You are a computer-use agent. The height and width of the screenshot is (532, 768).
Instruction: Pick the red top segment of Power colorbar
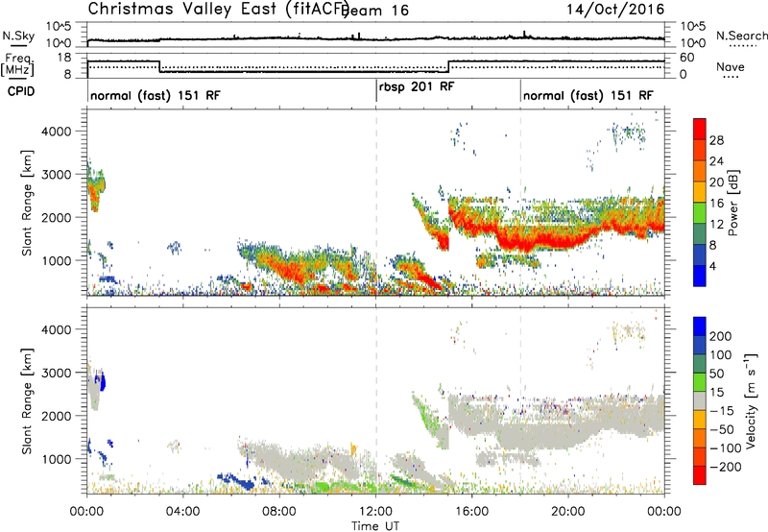pyautogui.click(x=700, y=129)
